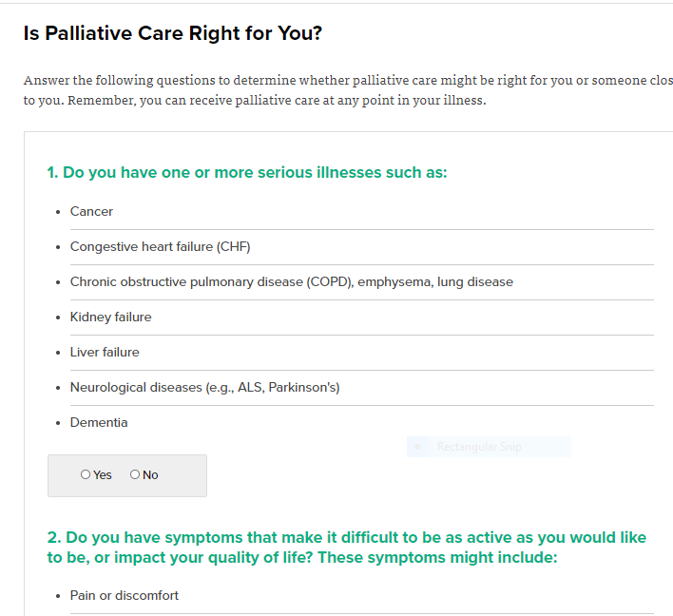Select the Yes radio button
Image resolution: width=673 pixels, height=616 pixels.
pos(86,474)
